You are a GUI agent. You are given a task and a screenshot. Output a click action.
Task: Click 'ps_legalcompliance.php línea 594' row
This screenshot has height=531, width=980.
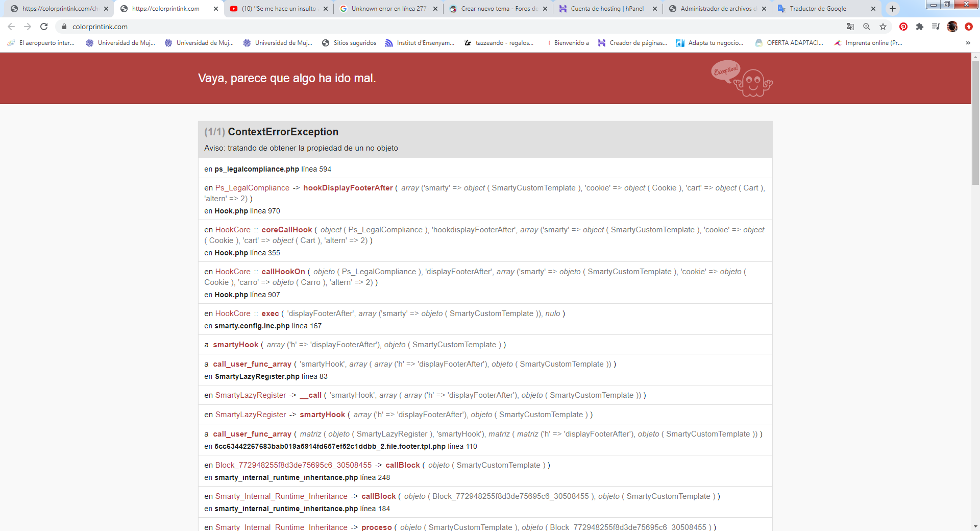click(x=485, y=169)
